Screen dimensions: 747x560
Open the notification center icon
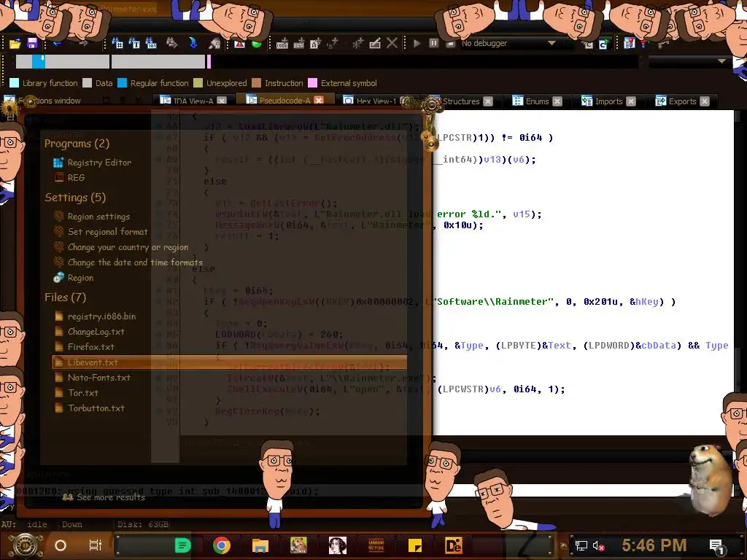(717, 546)
